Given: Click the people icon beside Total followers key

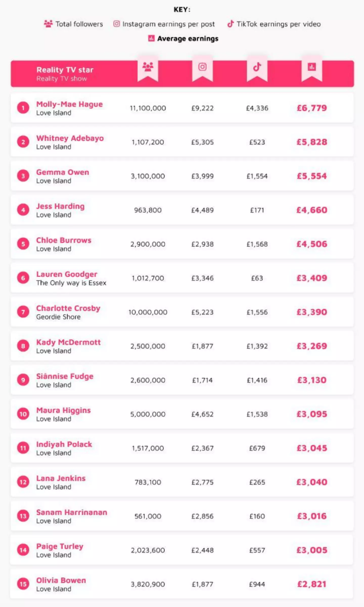Looking at the screenshot, I should [48, 24].
